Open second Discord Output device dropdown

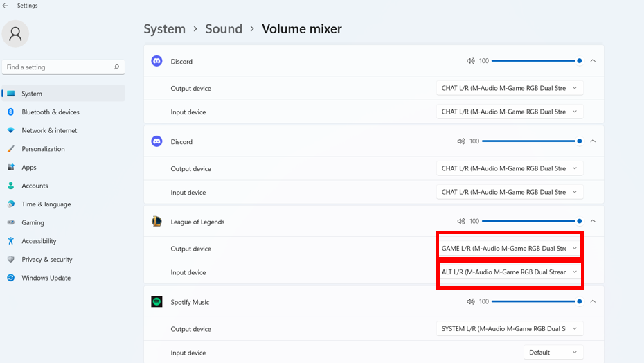[x=510, y=168]
